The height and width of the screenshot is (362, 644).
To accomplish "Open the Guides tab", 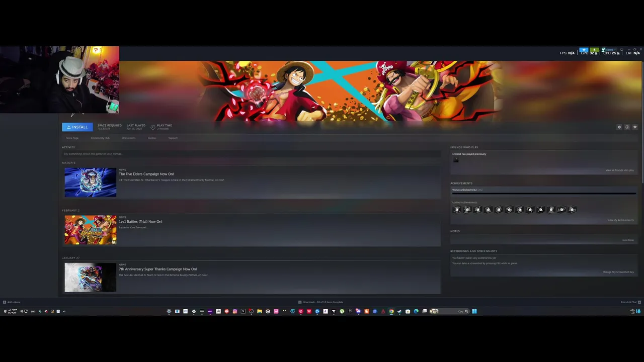I will tap(152, 138).
